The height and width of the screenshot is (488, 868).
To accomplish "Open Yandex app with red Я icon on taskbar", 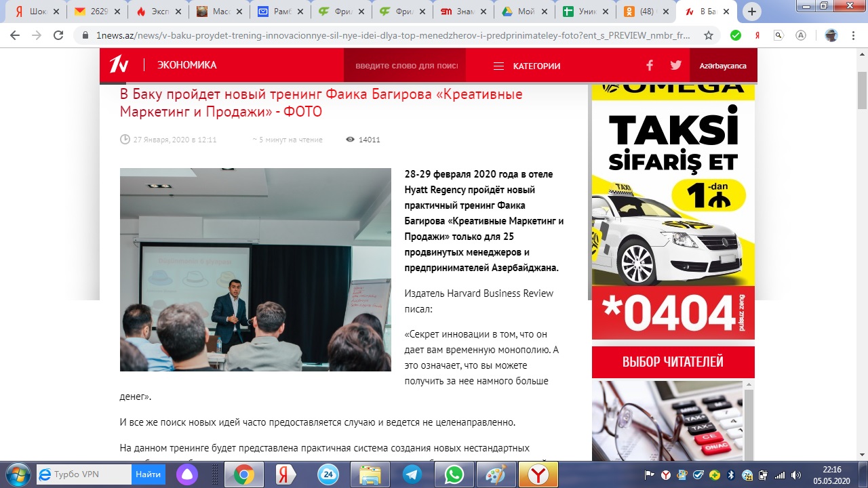I will [285, 474].
